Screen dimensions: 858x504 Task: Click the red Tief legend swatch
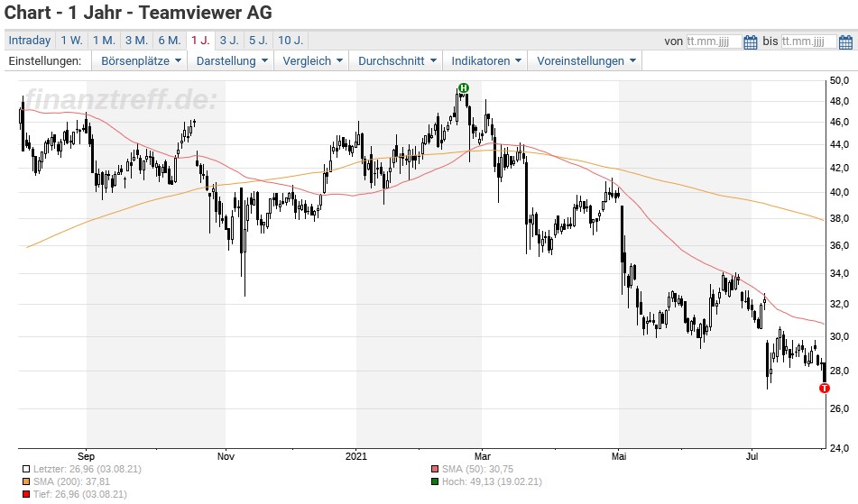tap(26, 494)
